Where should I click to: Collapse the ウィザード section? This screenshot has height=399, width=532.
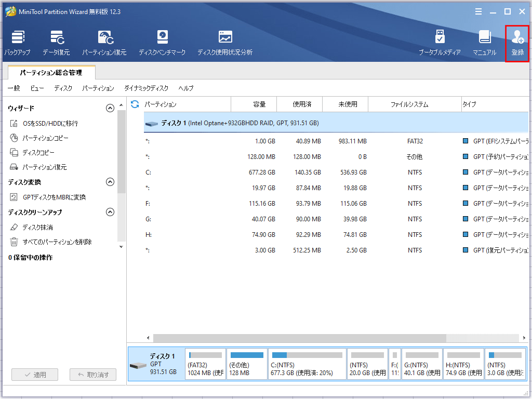(x=110, y=108)
